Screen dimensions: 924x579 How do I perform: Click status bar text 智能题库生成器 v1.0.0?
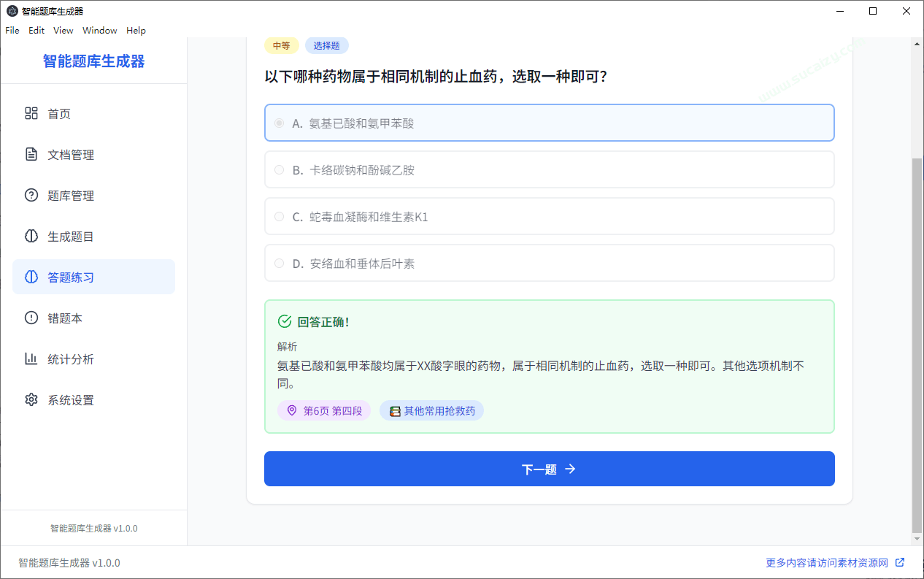(69, 563)
